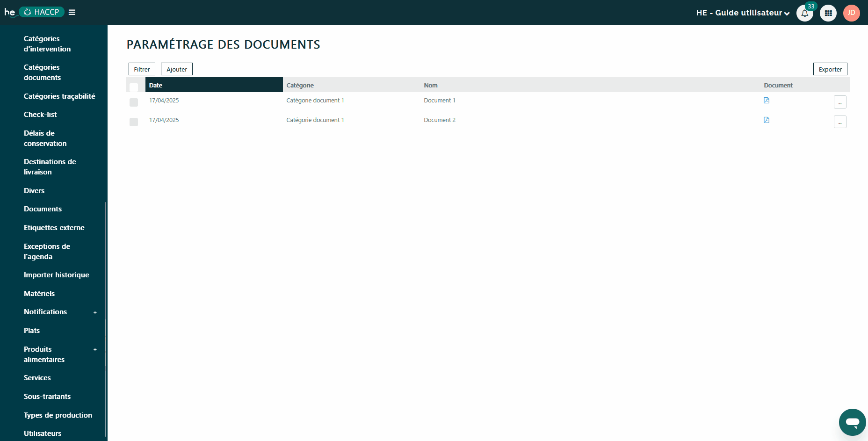Open Plats in the sidebar
Screen dimensions: 868x441
coord(32,331)
